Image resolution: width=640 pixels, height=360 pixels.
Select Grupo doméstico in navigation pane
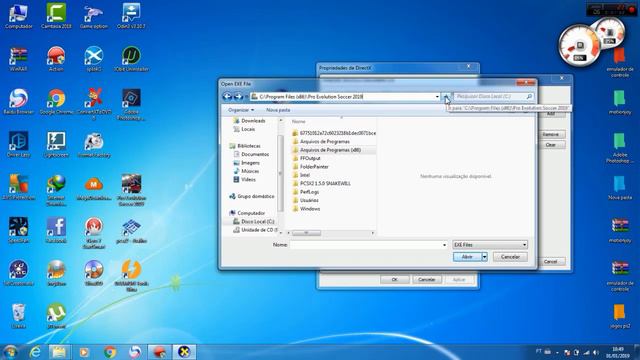(x=252, y=196)
